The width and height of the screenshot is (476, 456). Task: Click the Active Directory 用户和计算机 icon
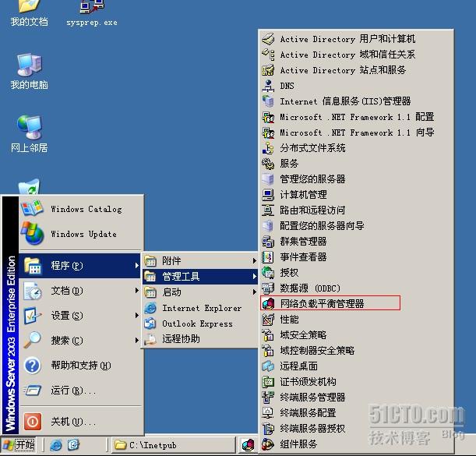268,39
